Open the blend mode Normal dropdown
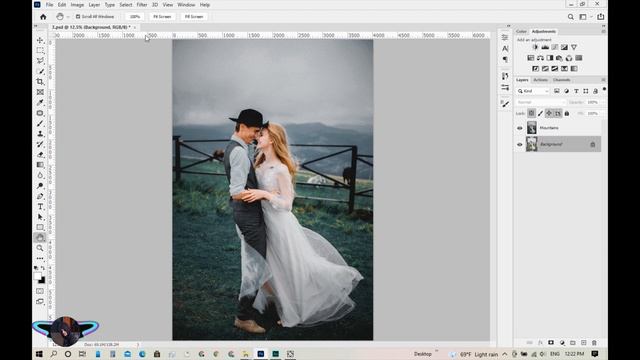 point(540,102)
